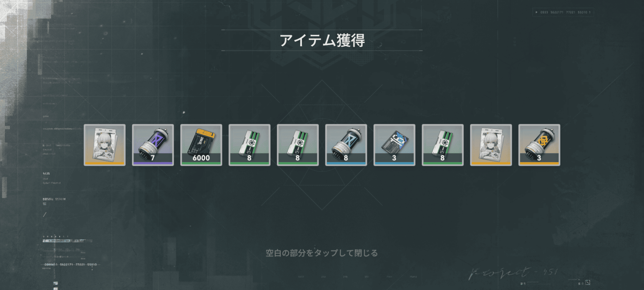Select the purple capsule item with quantity 7
Viewport: 644px width, 290px height.
[x=153, y=145]
